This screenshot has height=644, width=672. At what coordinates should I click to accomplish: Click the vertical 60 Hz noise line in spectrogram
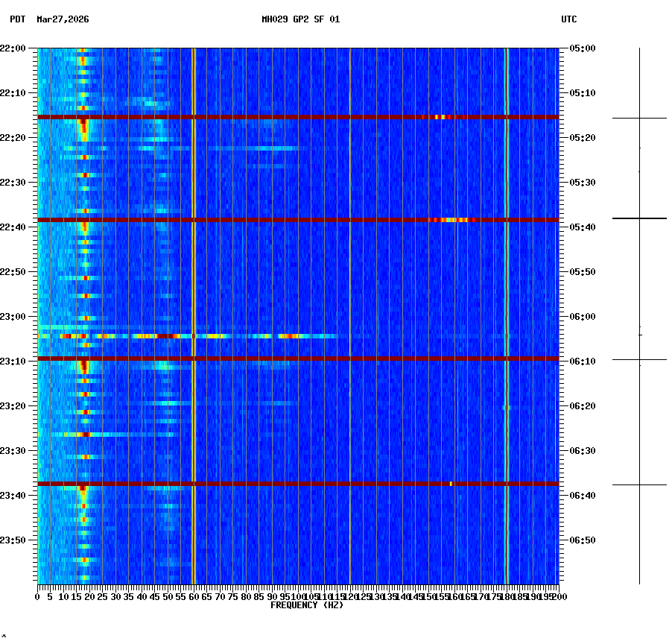pyautogui.click(x=193, y=298)
